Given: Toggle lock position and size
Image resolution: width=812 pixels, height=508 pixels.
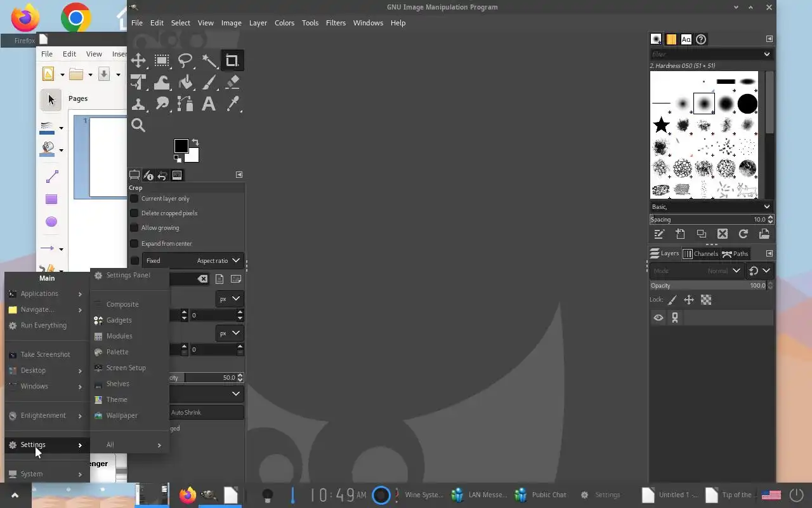Looking at the screenshot, I should click(x=689, y=300).
